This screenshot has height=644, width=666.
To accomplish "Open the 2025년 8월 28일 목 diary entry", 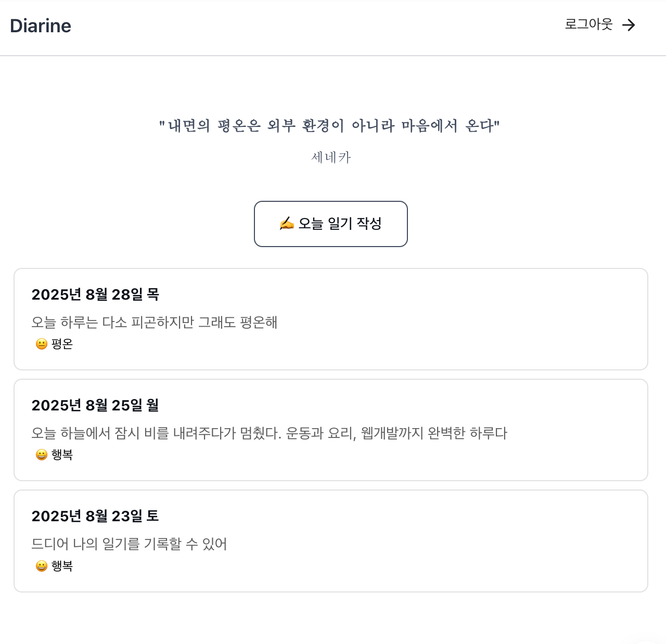I will click(95, 294).
